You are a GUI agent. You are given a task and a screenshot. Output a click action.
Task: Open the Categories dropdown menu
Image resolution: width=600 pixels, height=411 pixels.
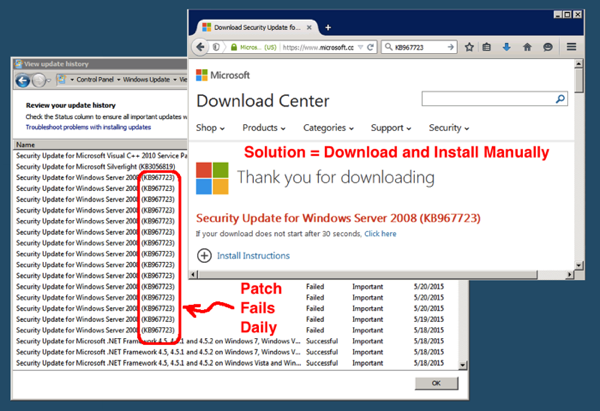click(x=328, y=128)
